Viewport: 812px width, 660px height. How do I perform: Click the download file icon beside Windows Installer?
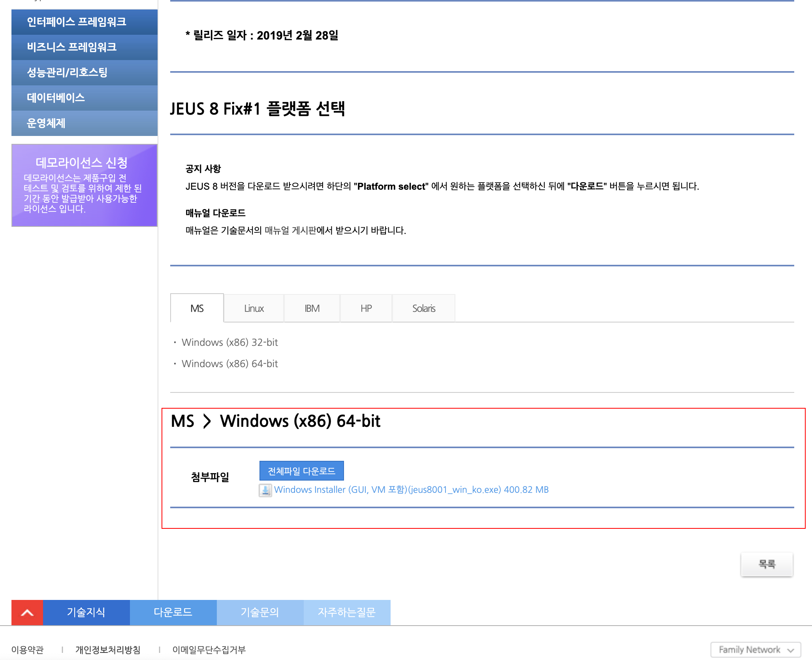click(265, 490)
